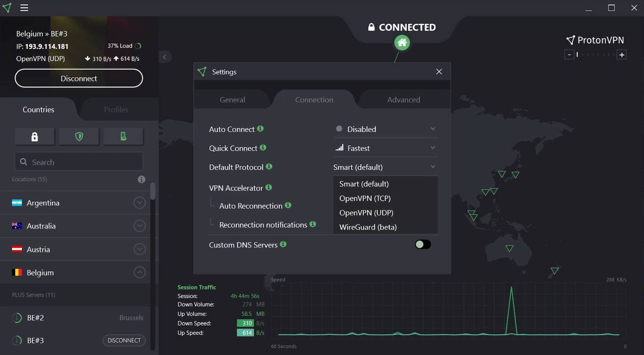Switch to the Profiles tab
The image size is (644, 355).
click(x=116, y=109)
